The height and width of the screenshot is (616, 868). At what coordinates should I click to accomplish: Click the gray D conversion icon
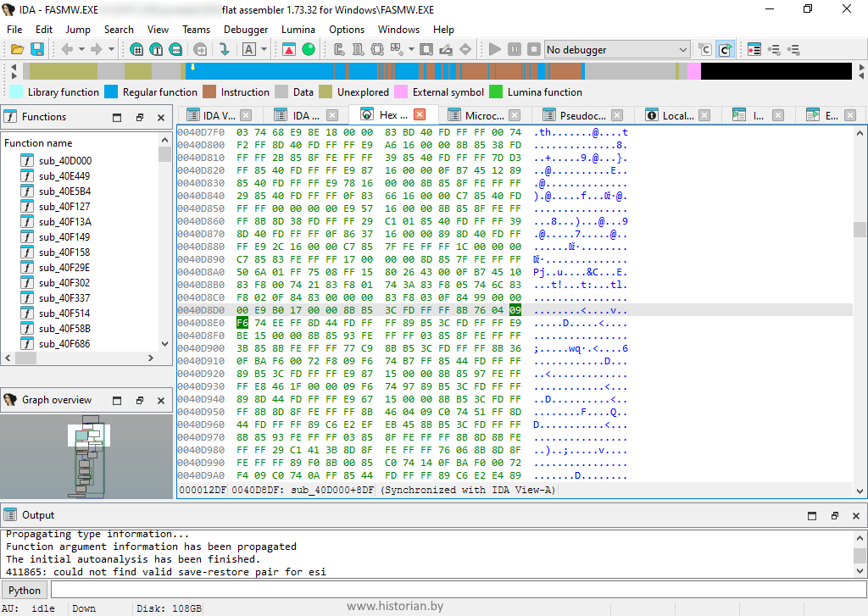359,50
